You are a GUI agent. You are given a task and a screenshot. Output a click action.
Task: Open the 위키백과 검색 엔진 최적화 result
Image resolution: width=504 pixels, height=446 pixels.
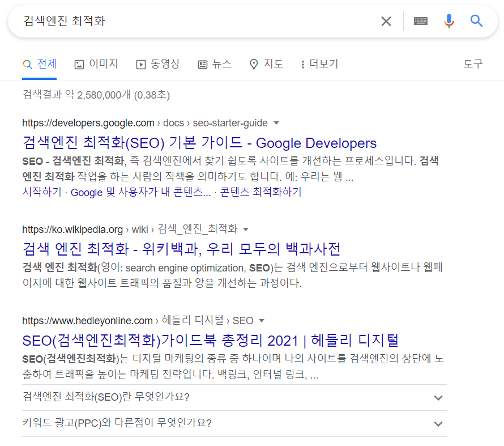point(181,249)
